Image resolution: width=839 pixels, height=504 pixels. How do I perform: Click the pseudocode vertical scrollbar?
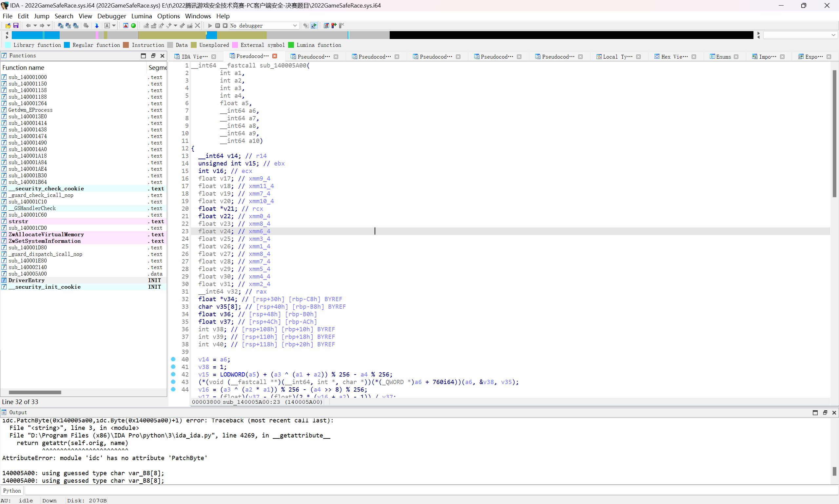[834, 134]
